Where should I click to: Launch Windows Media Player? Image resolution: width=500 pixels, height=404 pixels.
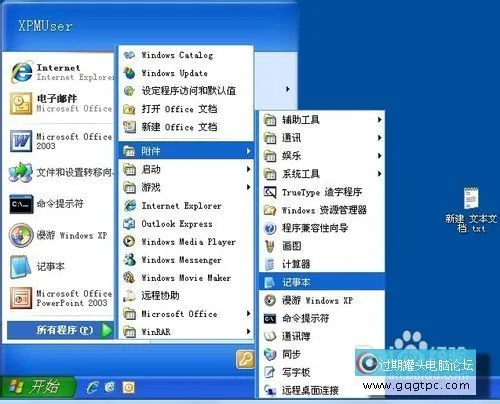186,242
